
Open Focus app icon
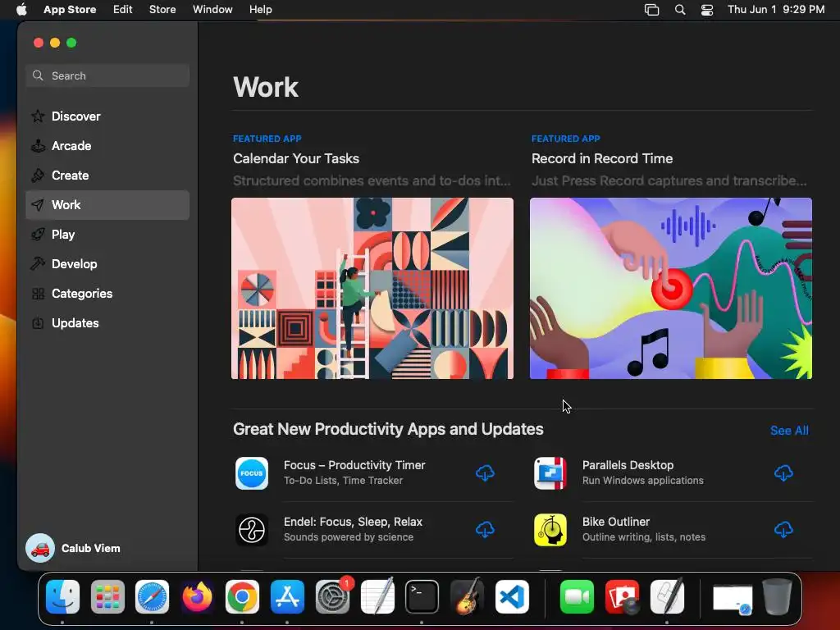tap(252, 473)
